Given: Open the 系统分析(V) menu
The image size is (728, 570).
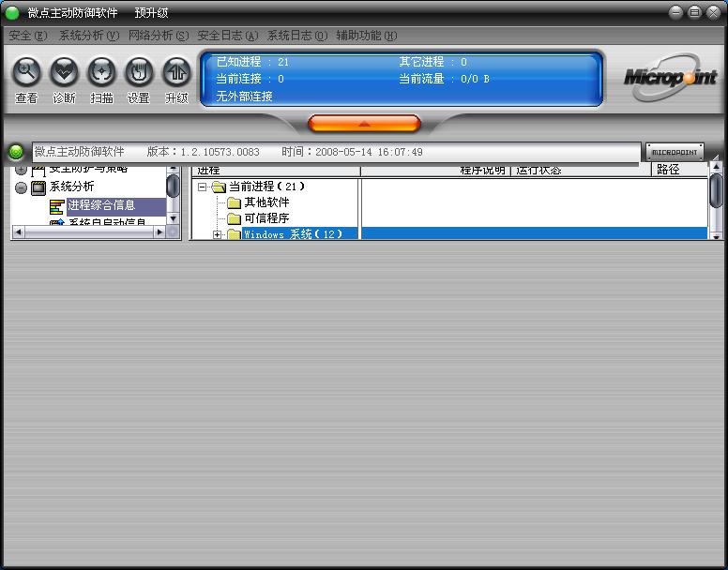Looking at the screenshot, I should point(89,36).
